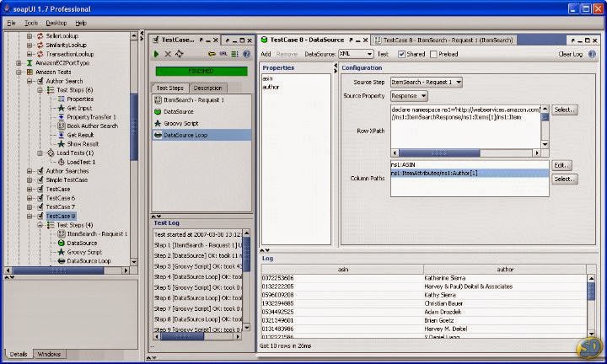This screenshot has height=364, width=607.
Task: Click Select button next to Row XPath
Action: pos(564,110)
